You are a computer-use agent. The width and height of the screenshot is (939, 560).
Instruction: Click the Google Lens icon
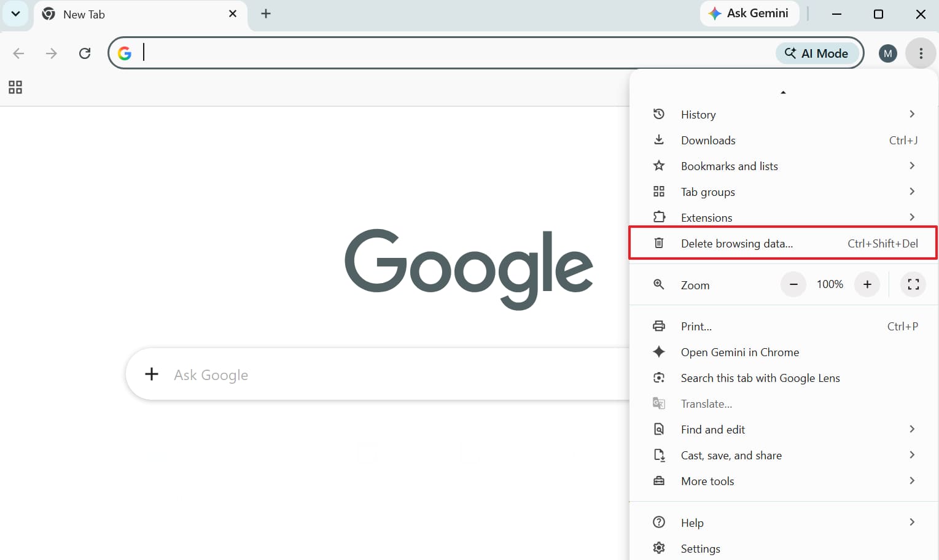tap(659, 378)
